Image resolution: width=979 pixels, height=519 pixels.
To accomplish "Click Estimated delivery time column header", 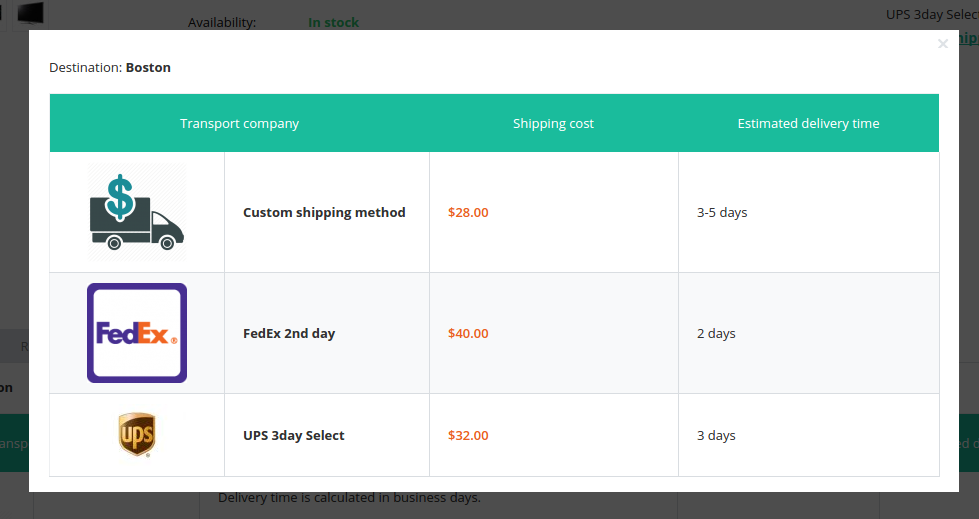I will pyautogui.click(x=809, y=124).
